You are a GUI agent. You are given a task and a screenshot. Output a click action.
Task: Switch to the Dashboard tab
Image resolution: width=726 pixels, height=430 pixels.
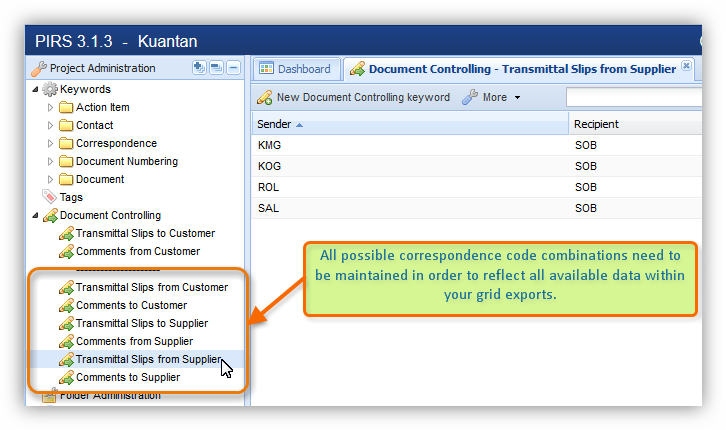[x=296, y=69]
